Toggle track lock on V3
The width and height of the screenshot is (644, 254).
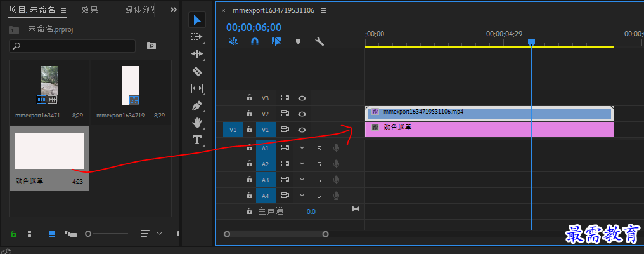click(249, 98)
